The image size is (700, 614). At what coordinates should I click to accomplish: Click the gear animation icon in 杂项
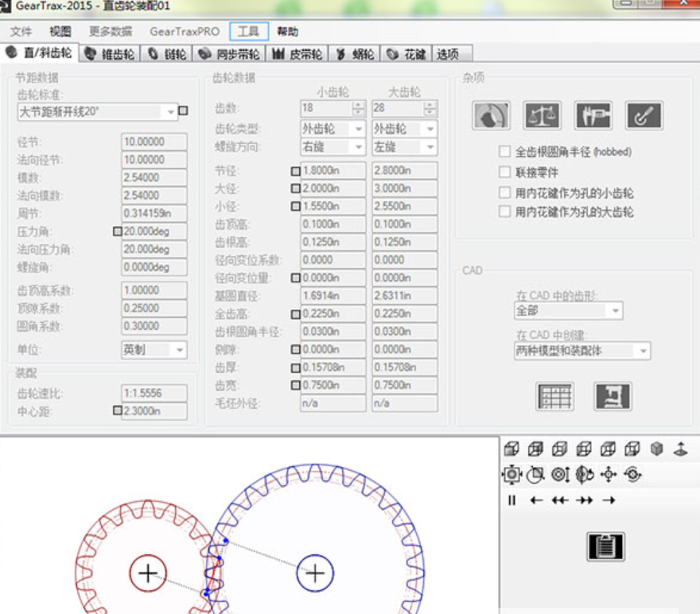pyautogui.click(x=491, y=115)
